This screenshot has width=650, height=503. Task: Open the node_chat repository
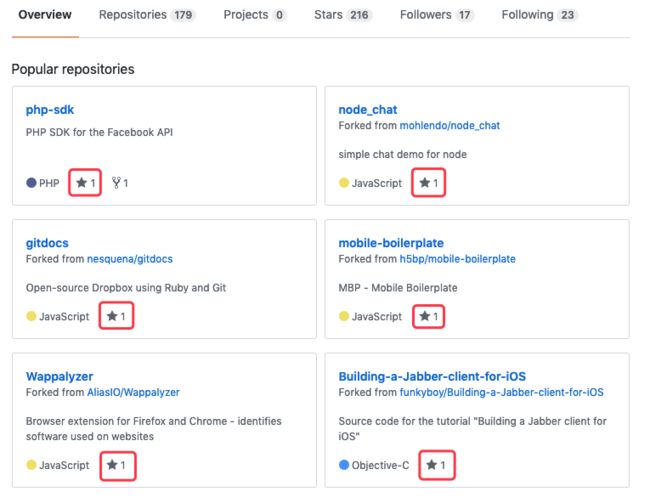coord(368,110)
